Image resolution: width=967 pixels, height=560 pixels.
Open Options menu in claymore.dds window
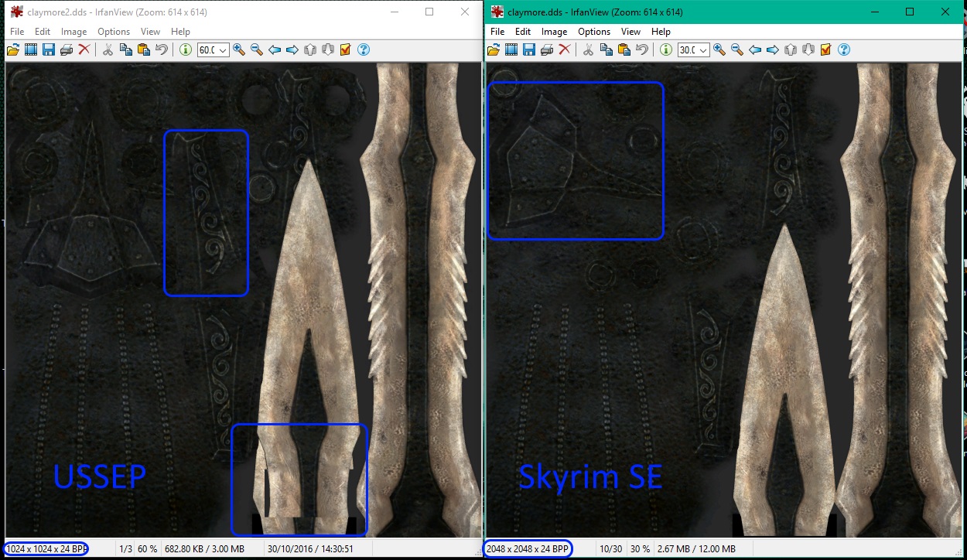click(594, 32)
